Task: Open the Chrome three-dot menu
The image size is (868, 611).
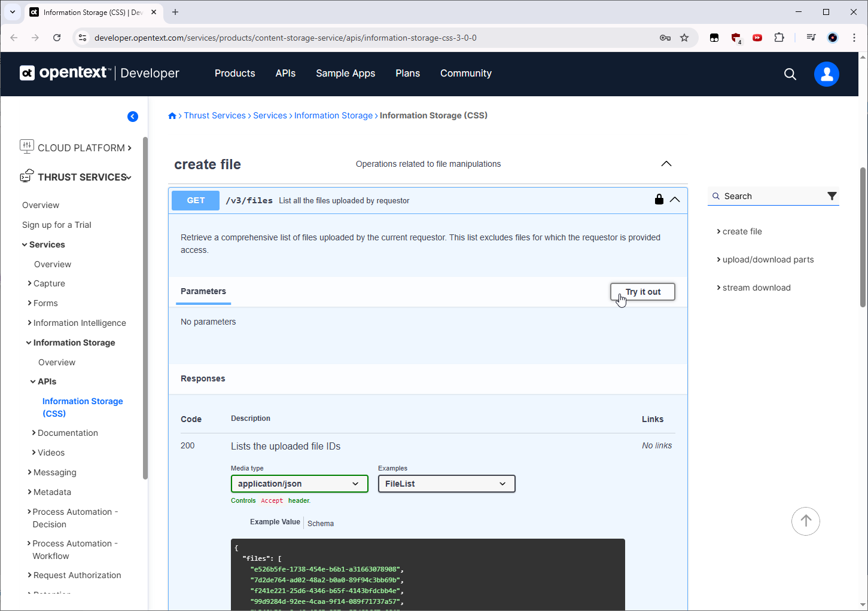Action: tap(854, 38)
